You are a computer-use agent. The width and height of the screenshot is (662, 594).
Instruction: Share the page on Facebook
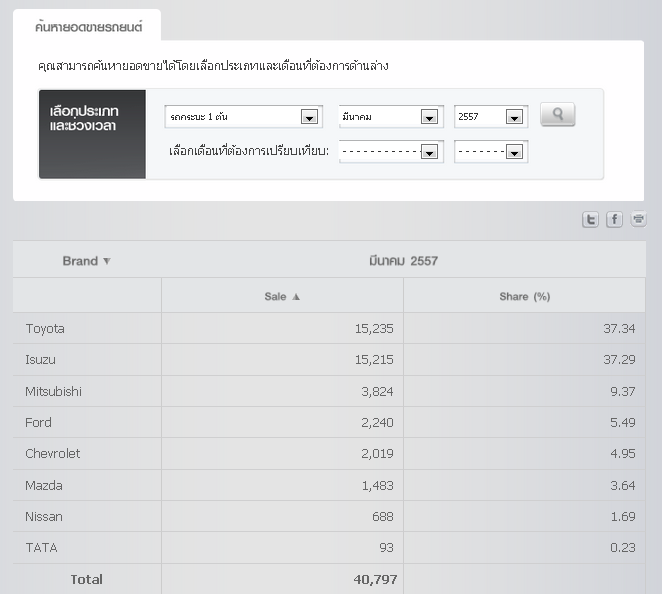(x=615, y=220)
